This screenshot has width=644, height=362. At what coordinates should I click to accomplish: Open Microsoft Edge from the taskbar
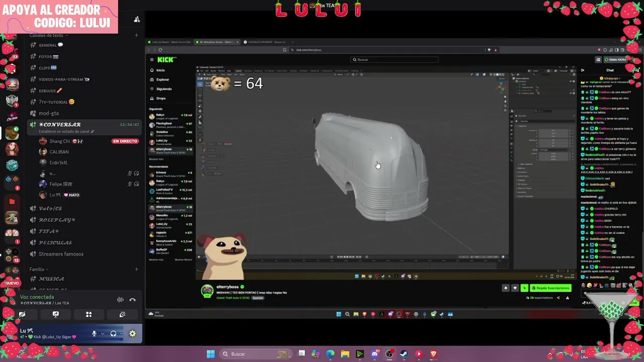(330, 354)
